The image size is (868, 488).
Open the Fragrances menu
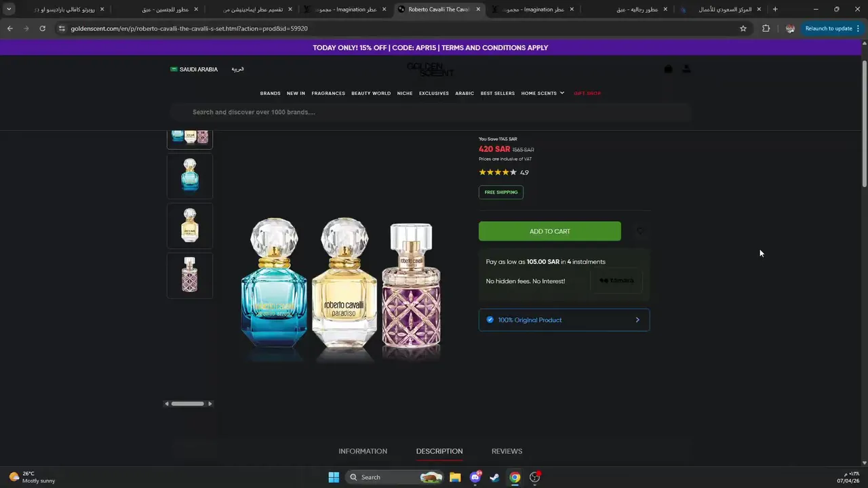coord(328,94)
